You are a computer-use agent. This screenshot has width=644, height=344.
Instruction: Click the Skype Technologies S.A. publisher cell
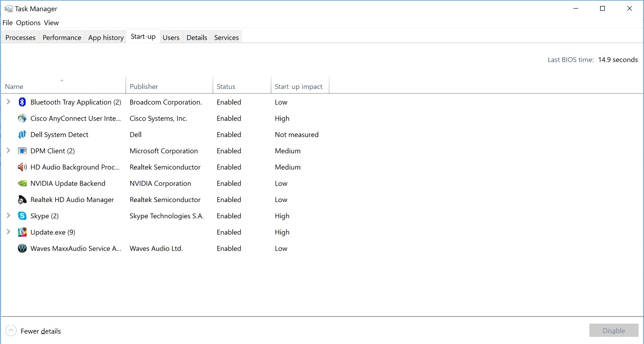[x=167, y=216]
